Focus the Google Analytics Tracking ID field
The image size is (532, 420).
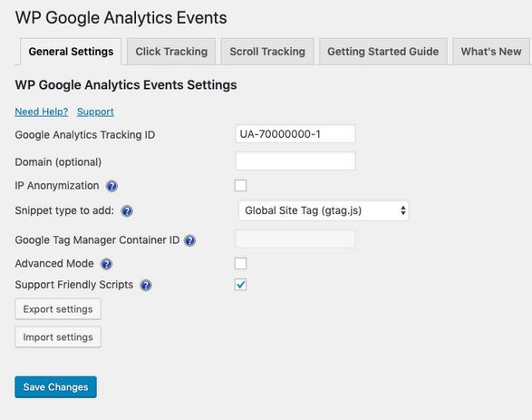tap(295, 133)
